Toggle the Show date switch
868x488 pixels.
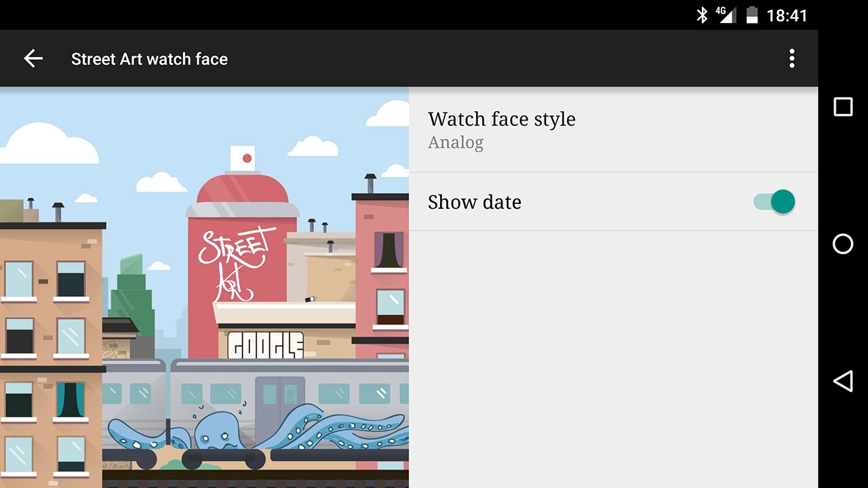point(774,202)
